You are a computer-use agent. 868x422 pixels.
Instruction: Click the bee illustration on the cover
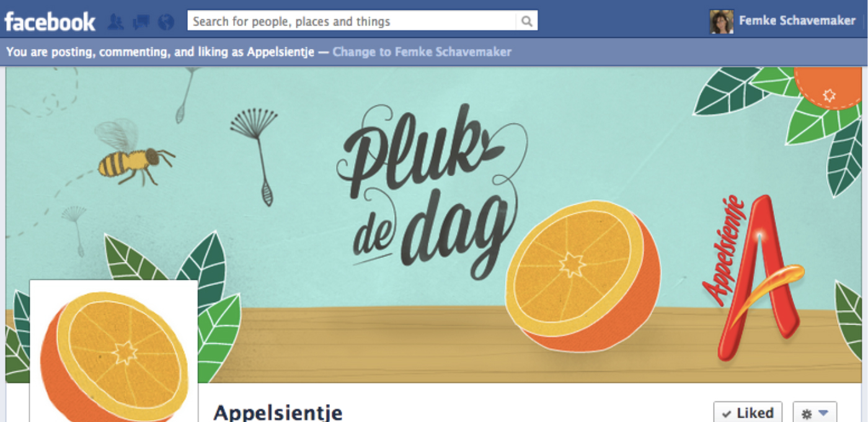point(133,154)
